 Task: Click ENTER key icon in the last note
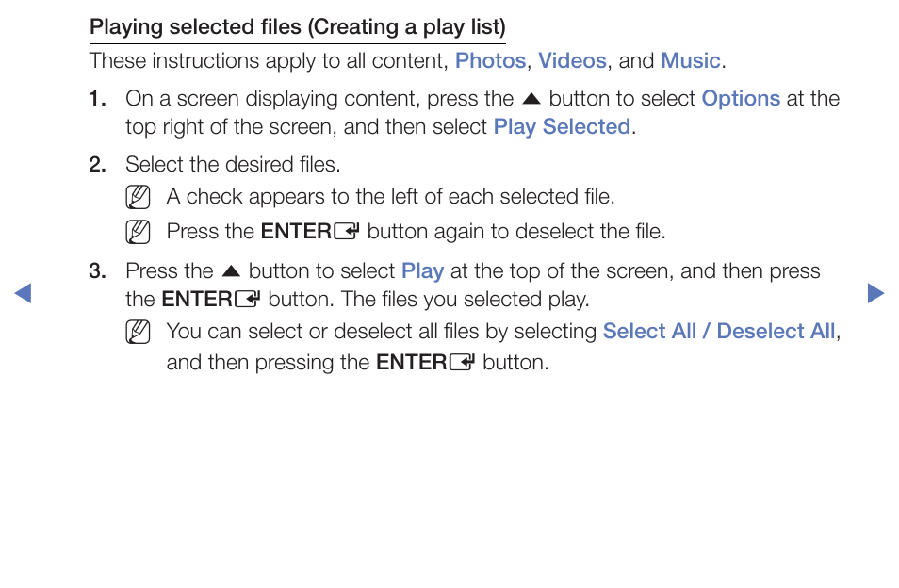click(462, 362)
